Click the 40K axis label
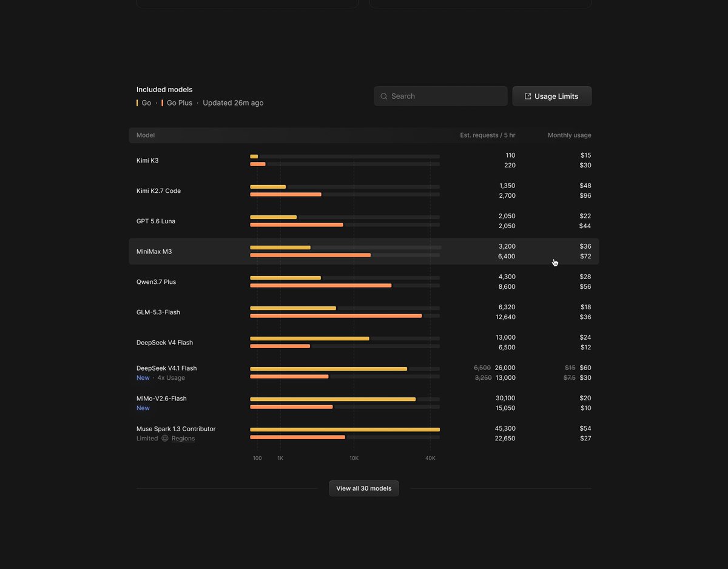The image size is (728, 569). pos(430,459)
